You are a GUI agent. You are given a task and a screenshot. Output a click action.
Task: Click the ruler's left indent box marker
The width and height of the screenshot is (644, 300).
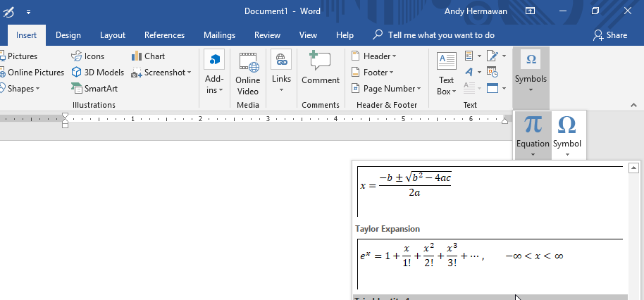click(x=65, y=125)
